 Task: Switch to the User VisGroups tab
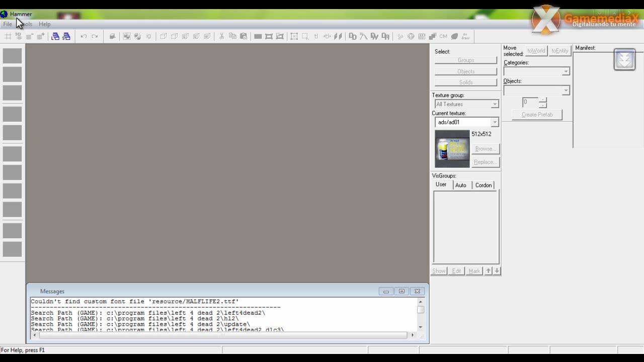coord(441,185)
